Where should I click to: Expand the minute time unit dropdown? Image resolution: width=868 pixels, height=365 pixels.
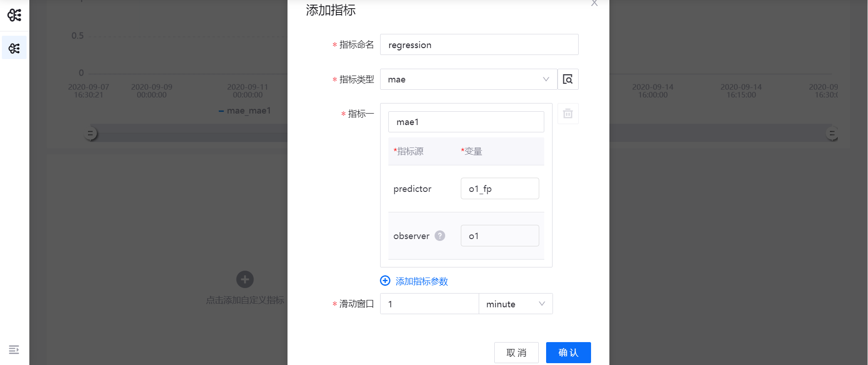[x=515, y=304]
